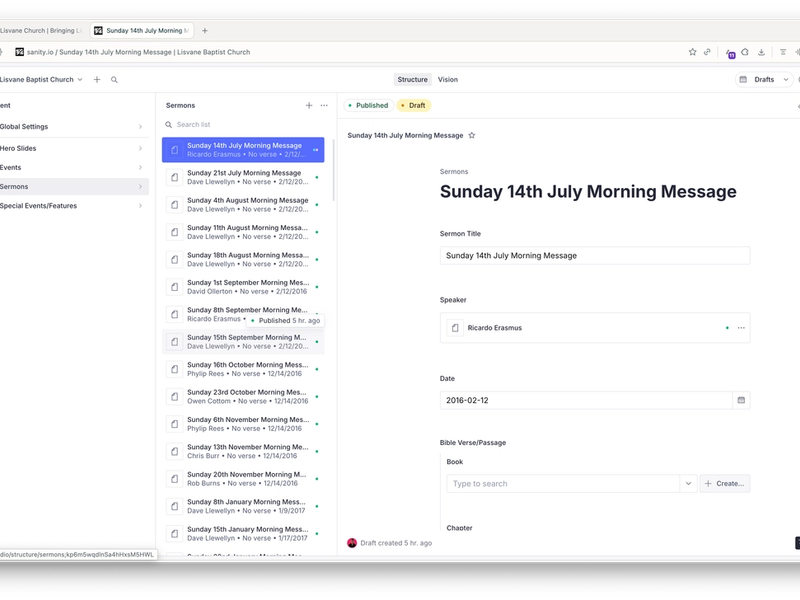Open Sunday 16th October sermon by Phylip Rees
Viewport: 800px width, 600px height.
[x=243, y=369]
